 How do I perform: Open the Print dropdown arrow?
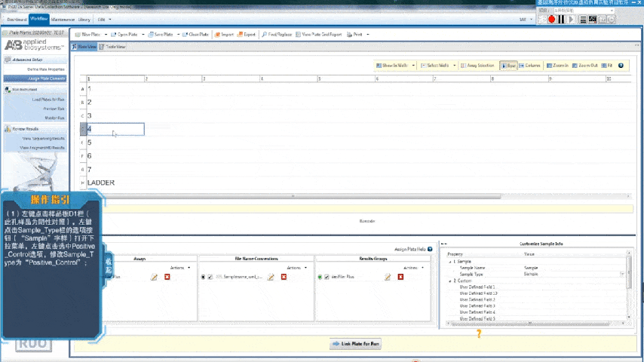coord(367,35)
